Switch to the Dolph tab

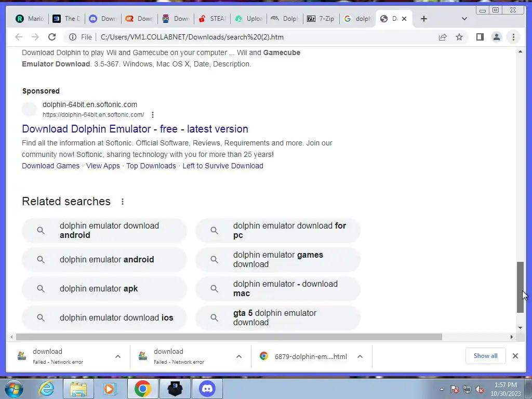[285, 19]
